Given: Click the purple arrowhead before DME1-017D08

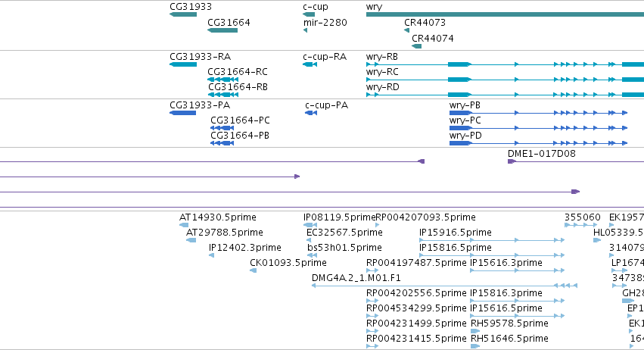Looking at the screenshot, I should 421,161.
